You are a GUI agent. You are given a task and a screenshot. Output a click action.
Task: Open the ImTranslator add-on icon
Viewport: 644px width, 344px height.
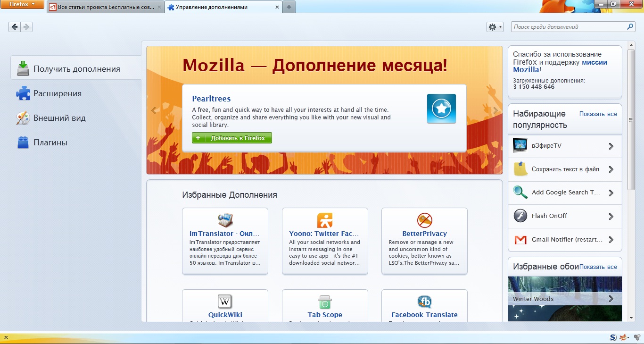pyautogui.click(x=225, y=220)
